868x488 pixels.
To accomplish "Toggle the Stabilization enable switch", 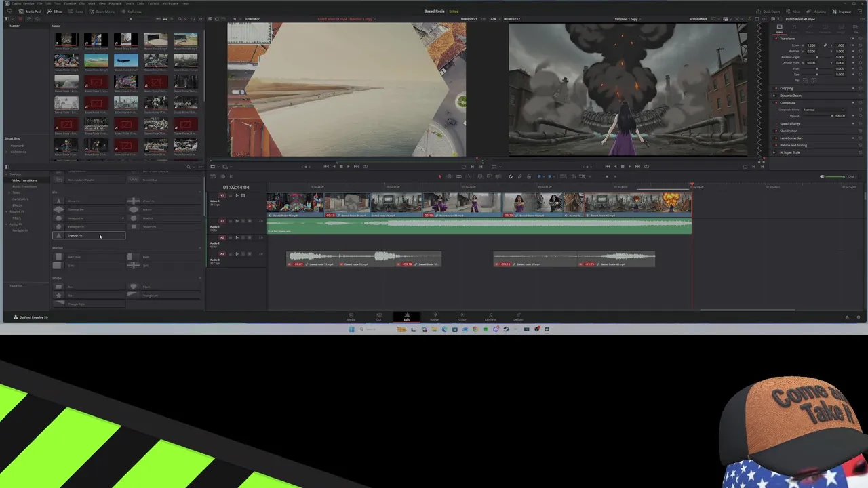I will [776, 131].
